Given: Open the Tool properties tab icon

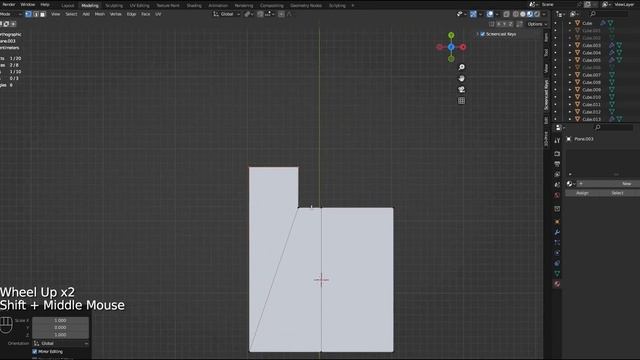Looking at the screenshot, I should tap(557, 140).
